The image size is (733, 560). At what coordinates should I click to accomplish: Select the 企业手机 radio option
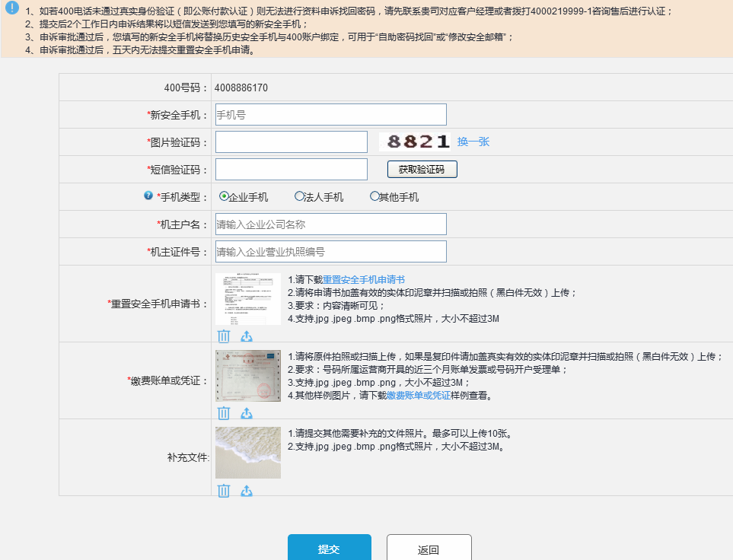click(225, 196)
